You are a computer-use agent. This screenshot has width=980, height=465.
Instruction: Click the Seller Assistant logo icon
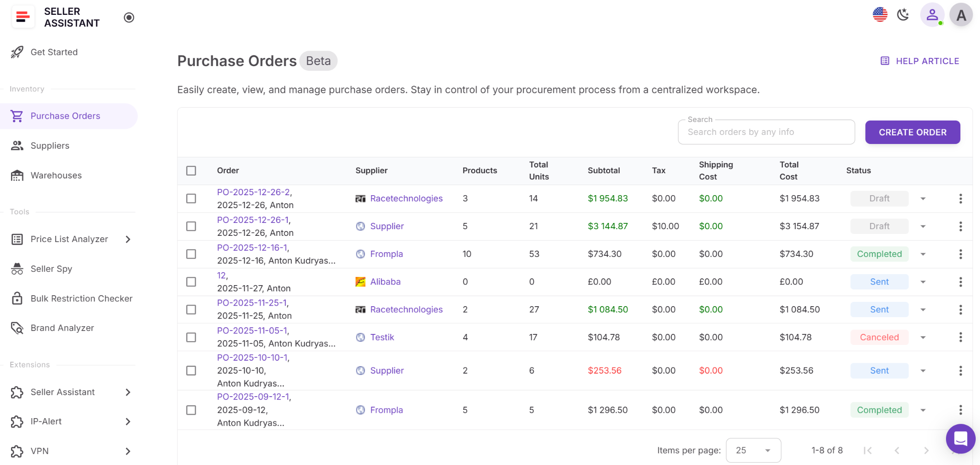(23, 17)
